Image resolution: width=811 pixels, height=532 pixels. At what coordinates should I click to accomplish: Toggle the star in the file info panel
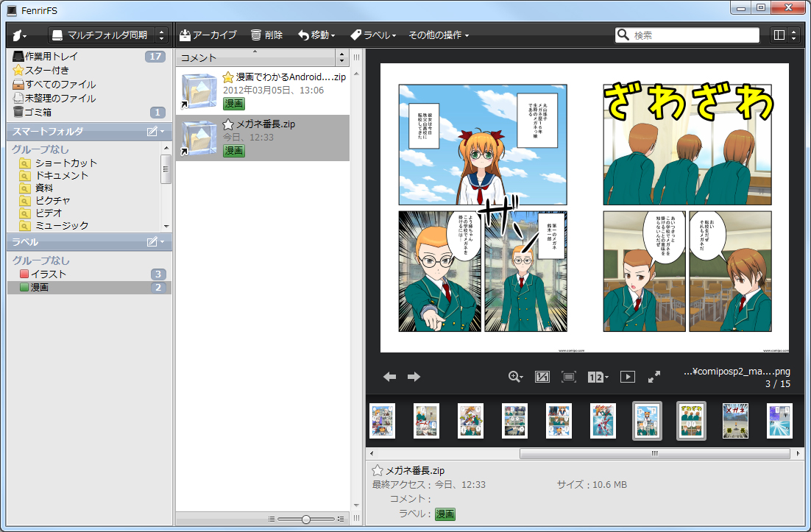pyautogui.click(x=378, y=469)
